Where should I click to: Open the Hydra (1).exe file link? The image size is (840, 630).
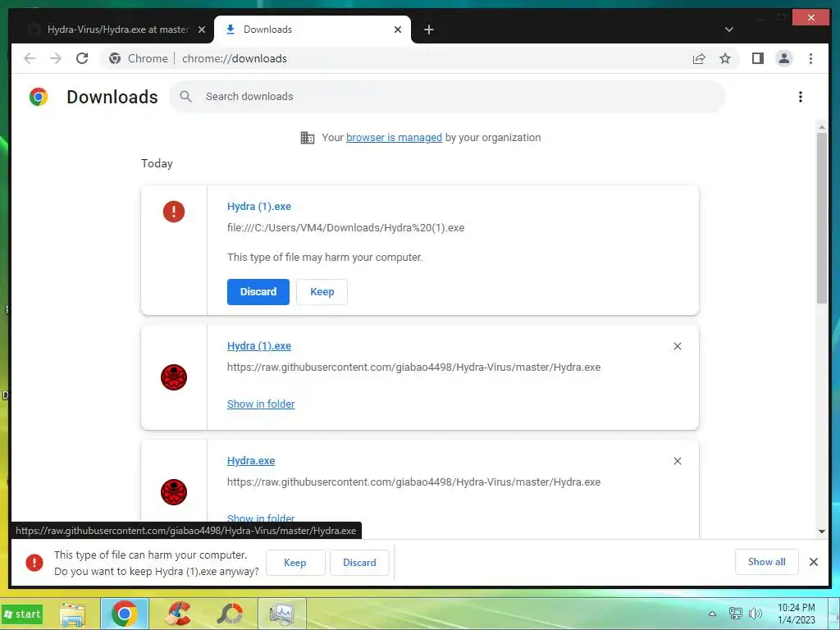click(x=258, y=346)
